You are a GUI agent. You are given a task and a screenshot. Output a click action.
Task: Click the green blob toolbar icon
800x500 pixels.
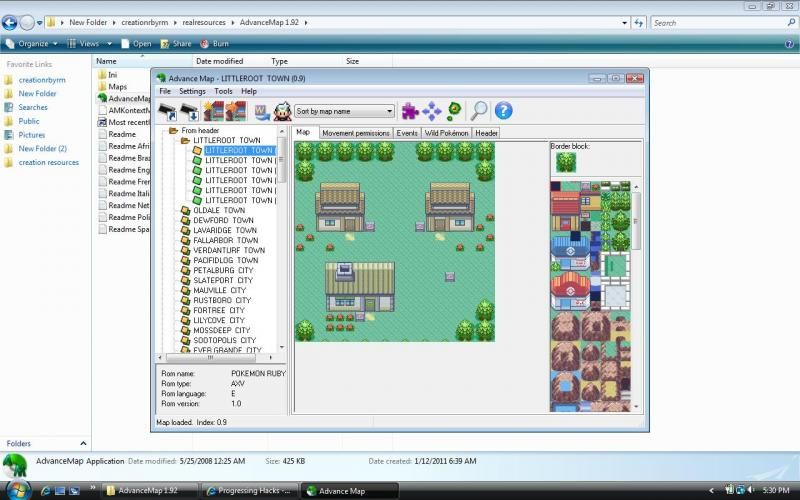tap(454, 111)
